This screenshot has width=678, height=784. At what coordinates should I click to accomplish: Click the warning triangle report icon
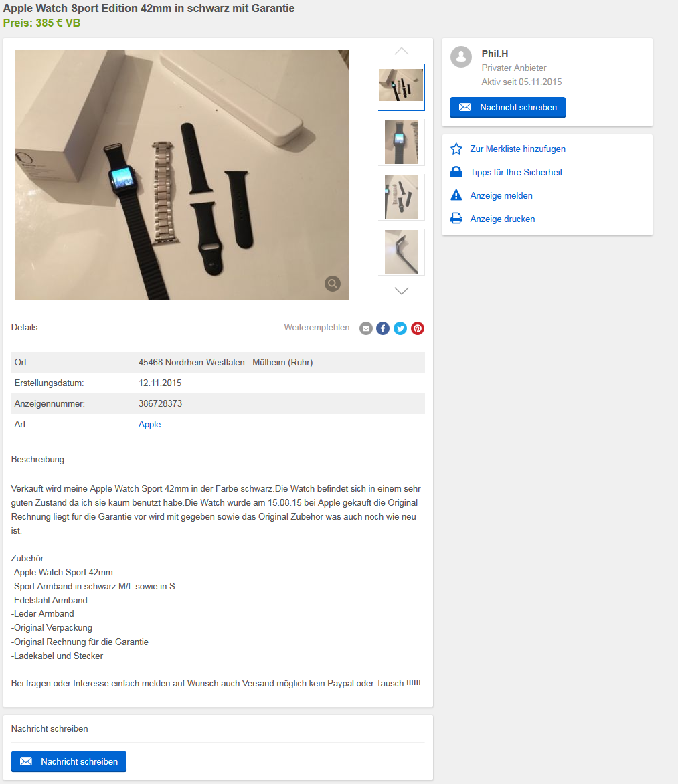[x=456, y=195]
